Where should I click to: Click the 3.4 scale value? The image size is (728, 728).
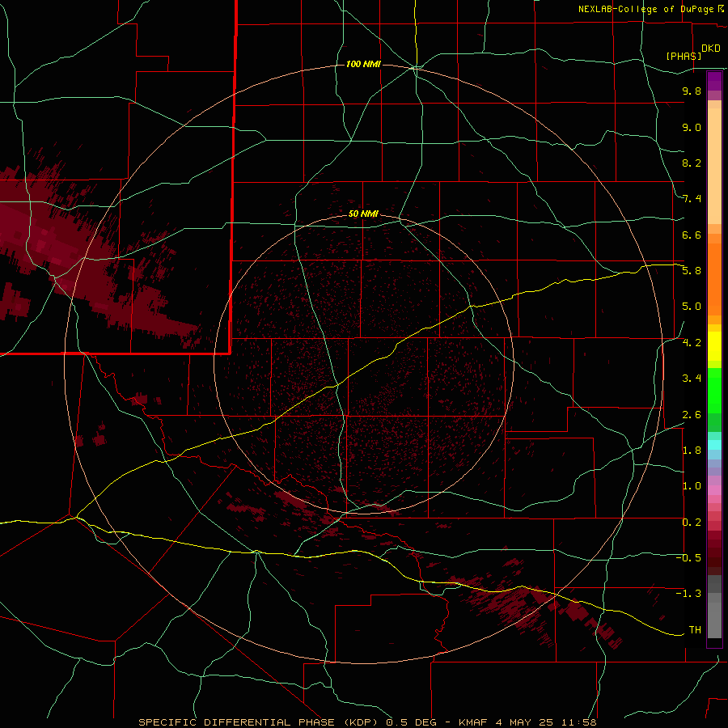coord(692,379)
